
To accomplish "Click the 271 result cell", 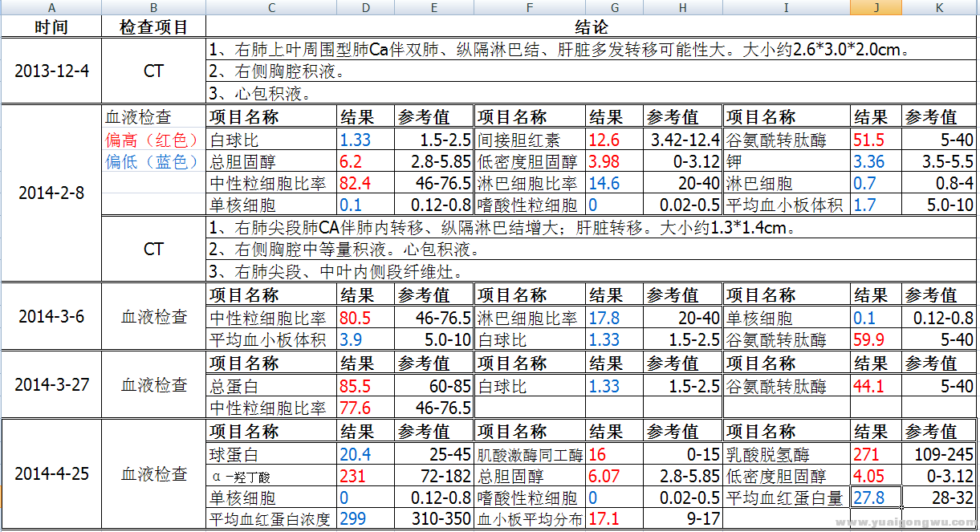I will click(x=876, y=454).
